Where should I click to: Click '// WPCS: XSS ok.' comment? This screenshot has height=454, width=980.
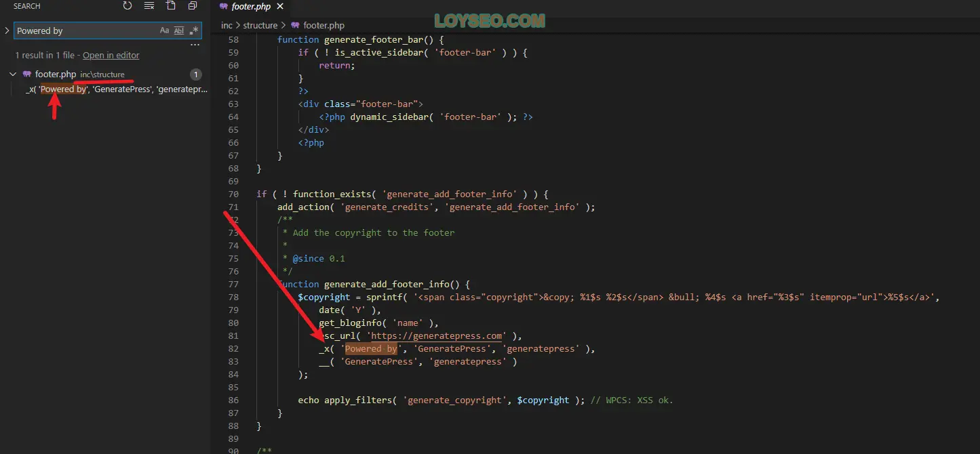632,400
